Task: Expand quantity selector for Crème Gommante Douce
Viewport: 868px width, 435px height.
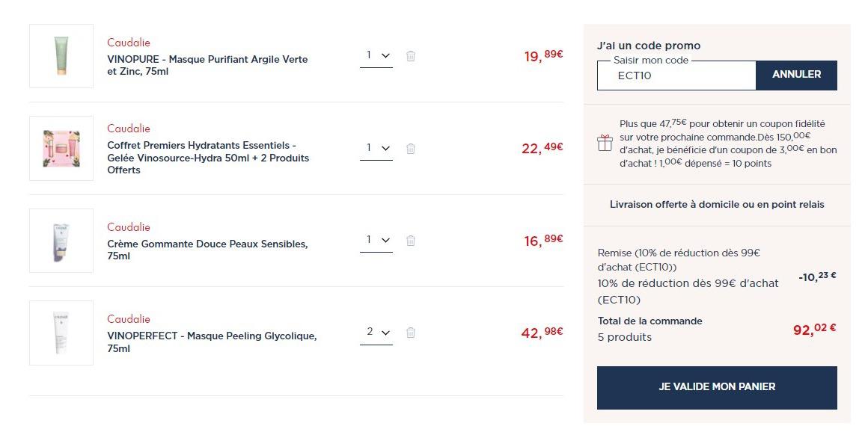Action: point(376,241)
